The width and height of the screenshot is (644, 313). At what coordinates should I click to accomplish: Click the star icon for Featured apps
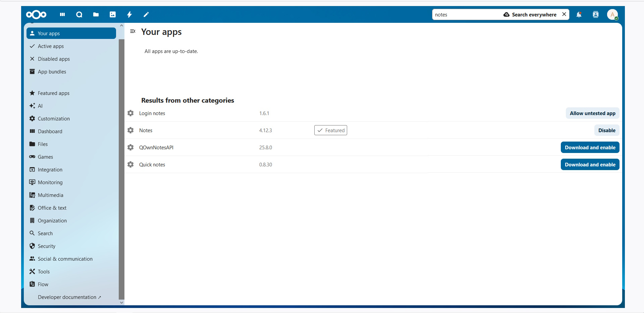tap(32, 93)
